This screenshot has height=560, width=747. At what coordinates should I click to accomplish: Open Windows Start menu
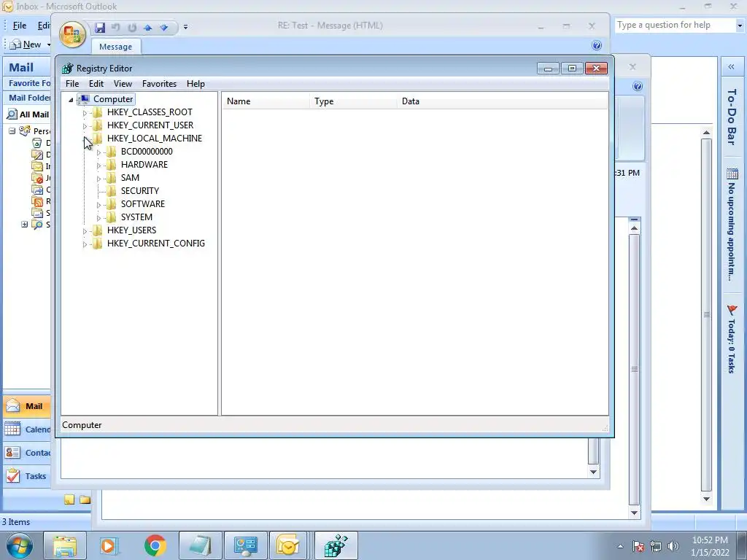point(19,545)
